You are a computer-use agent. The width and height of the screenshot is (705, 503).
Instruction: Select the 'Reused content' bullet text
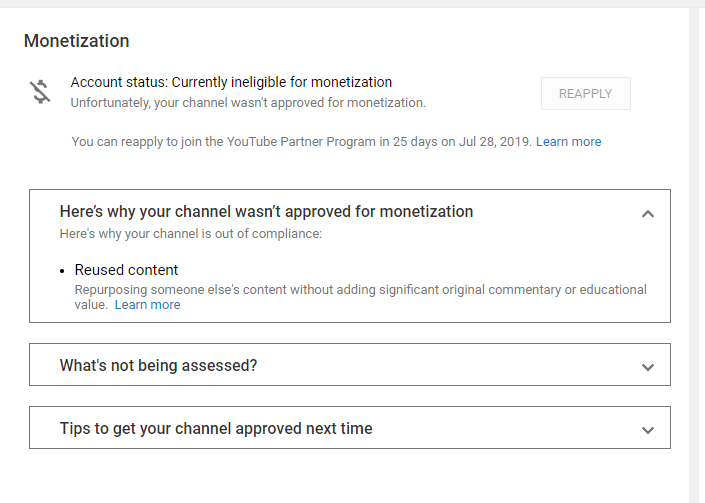pos(126,270)
